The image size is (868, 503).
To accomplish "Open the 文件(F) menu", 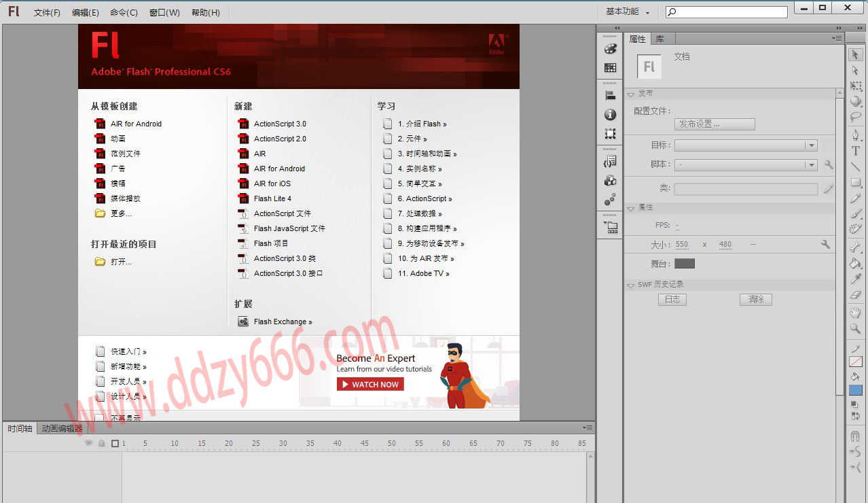I will point(47,12).
